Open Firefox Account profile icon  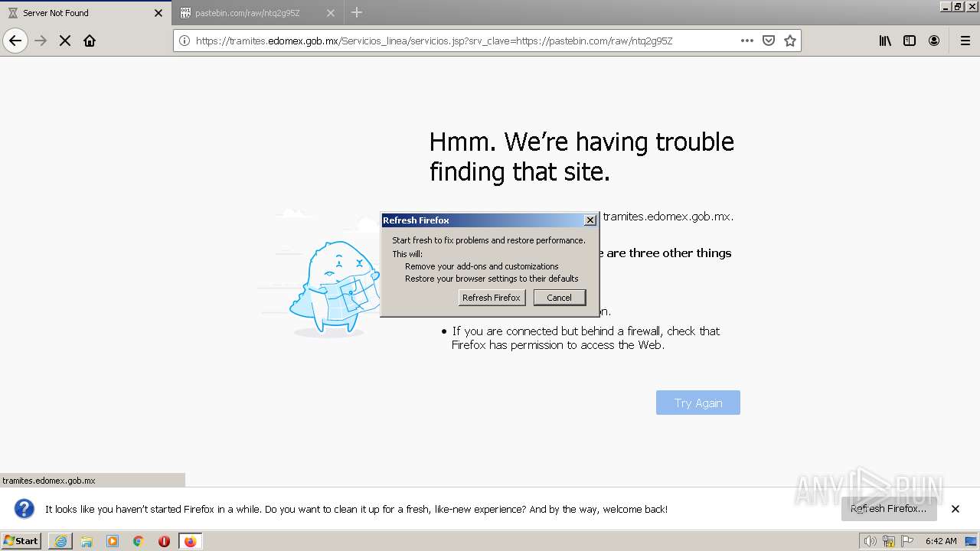coord(934,41)
